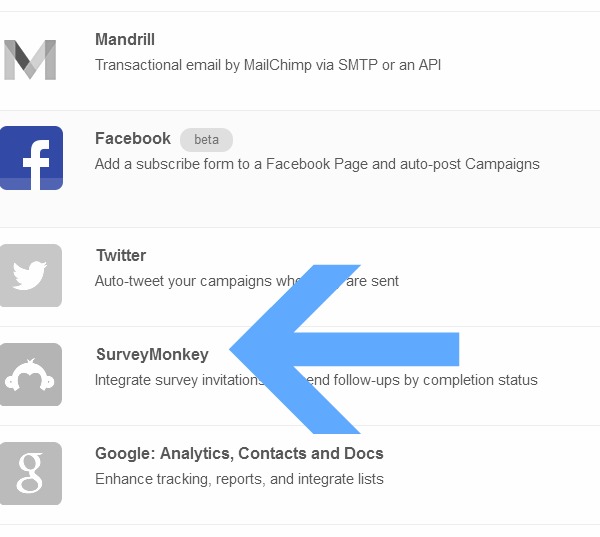Screen dimensions: 600x537
Task: Select the Integrate survey invitations description text
Action: 316,380
